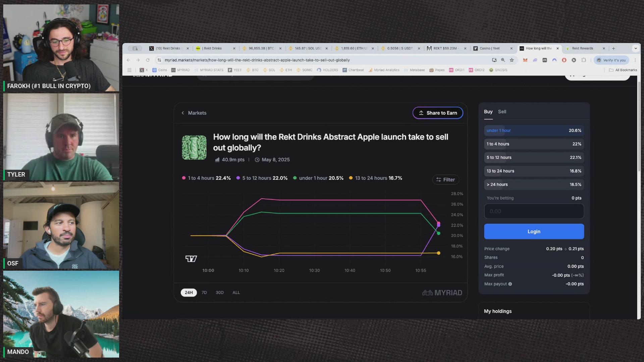Select the 5 to 12 hours outcome
This screenshot has width=644, height=362.
point(534,158)
